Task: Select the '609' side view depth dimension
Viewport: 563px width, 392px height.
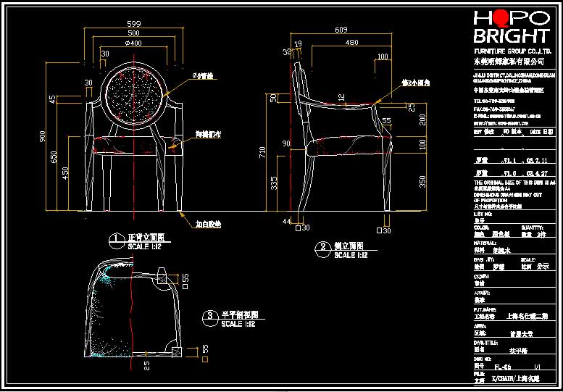Action: tap(341, 30)
